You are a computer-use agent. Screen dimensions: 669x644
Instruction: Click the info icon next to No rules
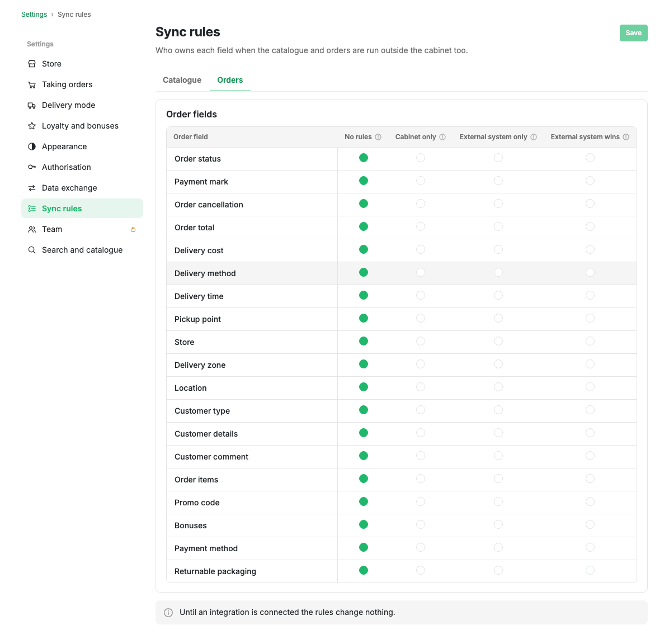(378, 137)
